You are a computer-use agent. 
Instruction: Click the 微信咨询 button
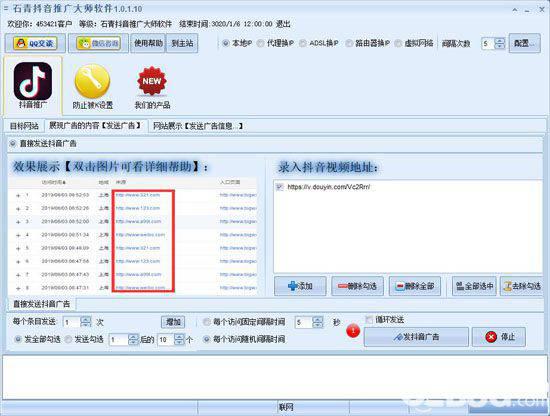pos(99,43)
